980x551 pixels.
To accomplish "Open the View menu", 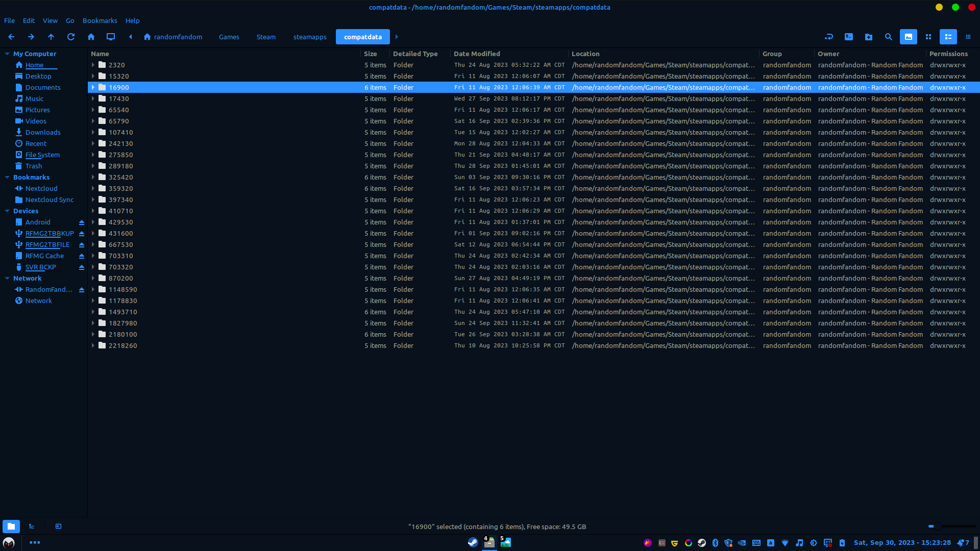I will click(x=50, y=20).
